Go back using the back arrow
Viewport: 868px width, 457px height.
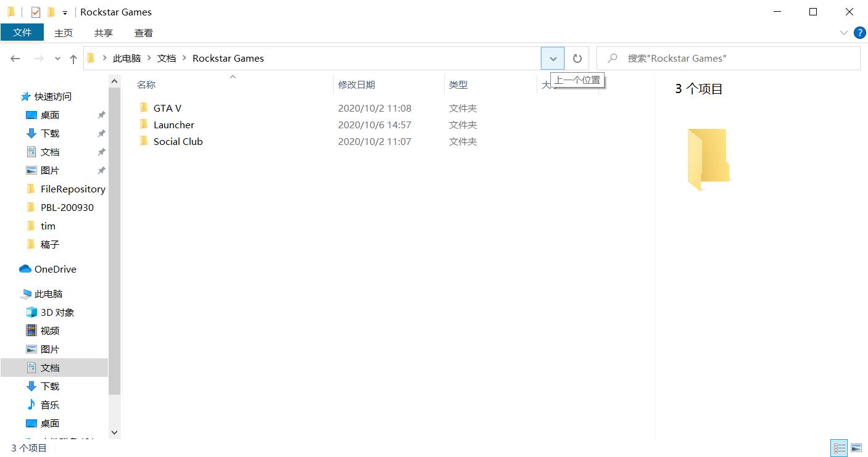click(x=15, y=59)
